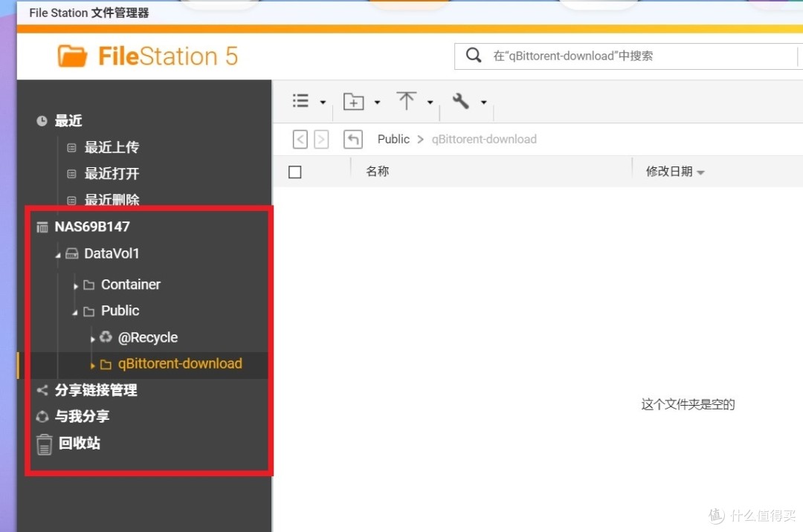Open the create folder dropdown arrow
This screenshot has width=803, height=532.
pos(377,103)
